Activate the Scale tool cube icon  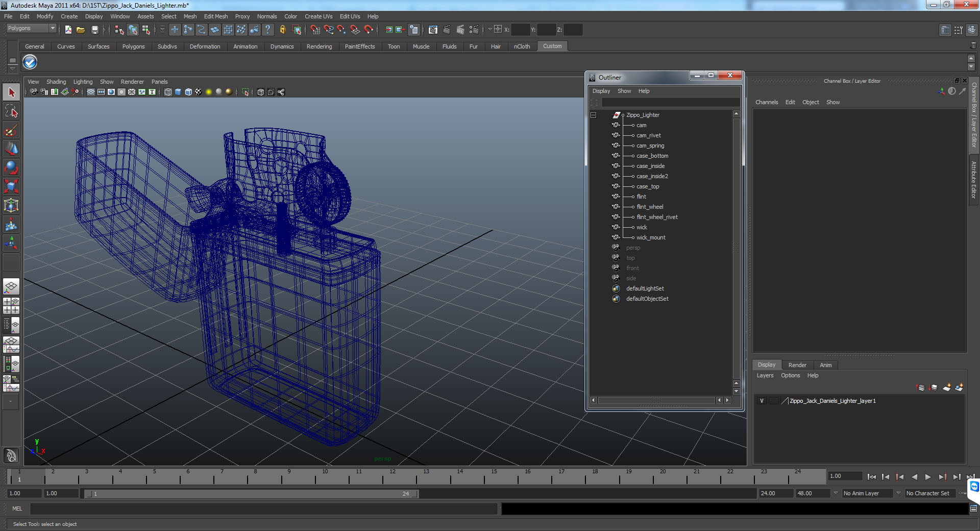(x=11, y=186)
